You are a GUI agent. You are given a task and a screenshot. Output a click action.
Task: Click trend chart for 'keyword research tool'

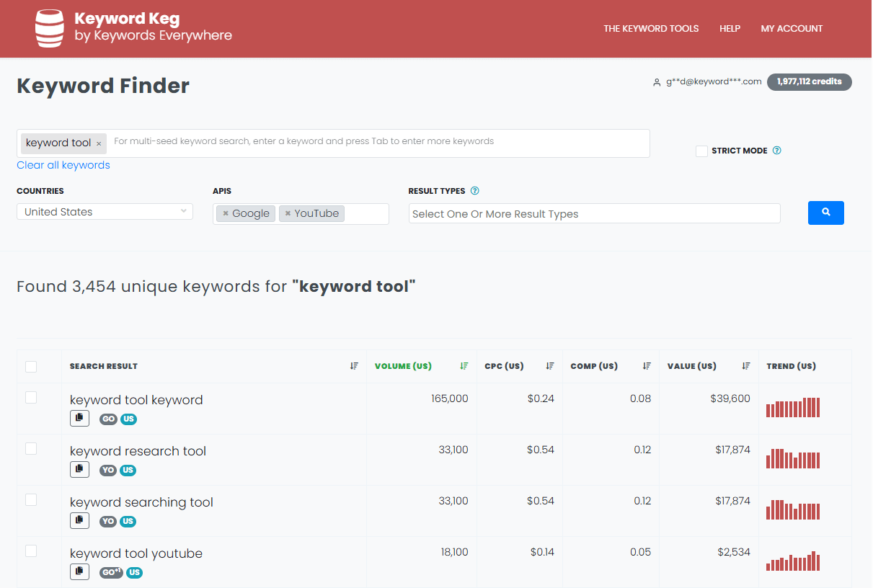793,458
